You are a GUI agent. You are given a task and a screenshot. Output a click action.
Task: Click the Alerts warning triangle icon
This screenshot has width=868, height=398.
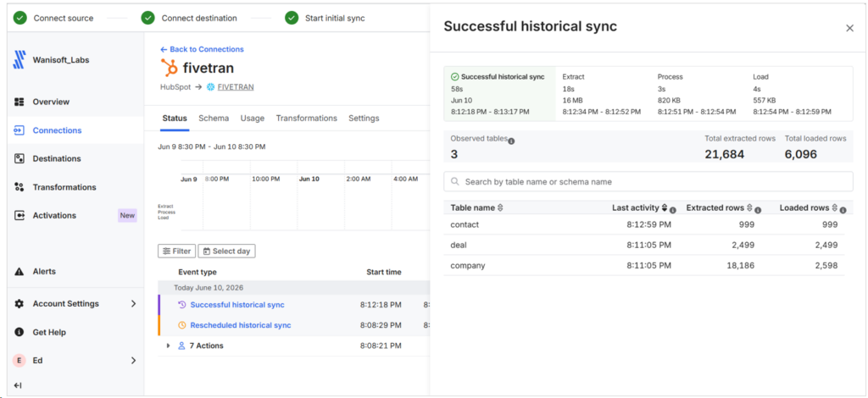click(19, 272)
